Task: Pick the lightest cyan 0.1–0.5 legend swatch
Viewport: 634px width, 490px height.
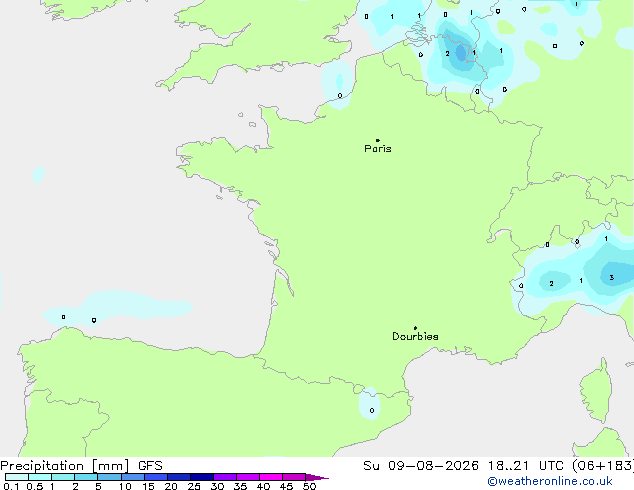Action: [x=17, y=477]
